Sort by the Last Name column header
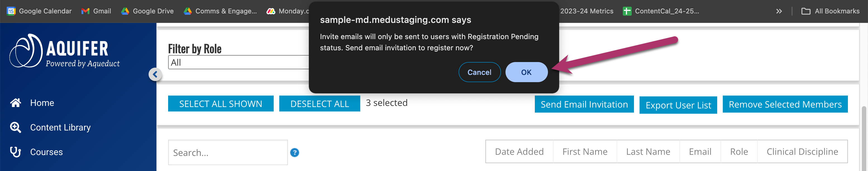The width and height of the screenshot is (868, 171). [x=648, y=151]
